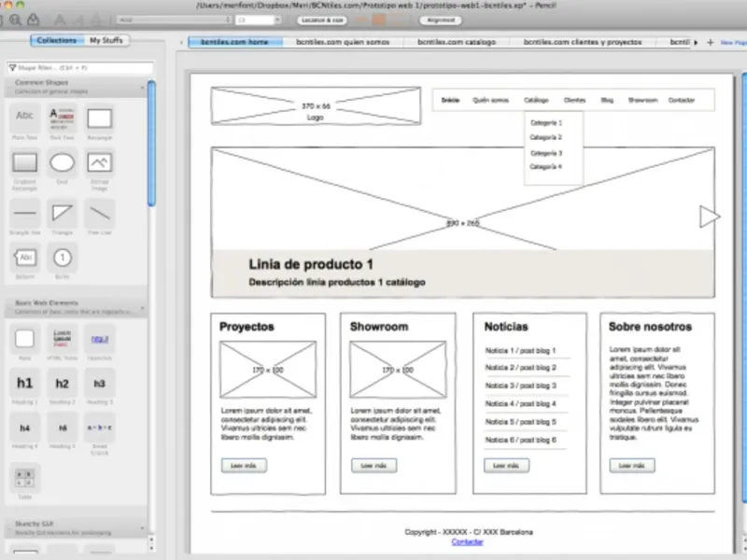Click the Contactar footer link

[468, 542]
